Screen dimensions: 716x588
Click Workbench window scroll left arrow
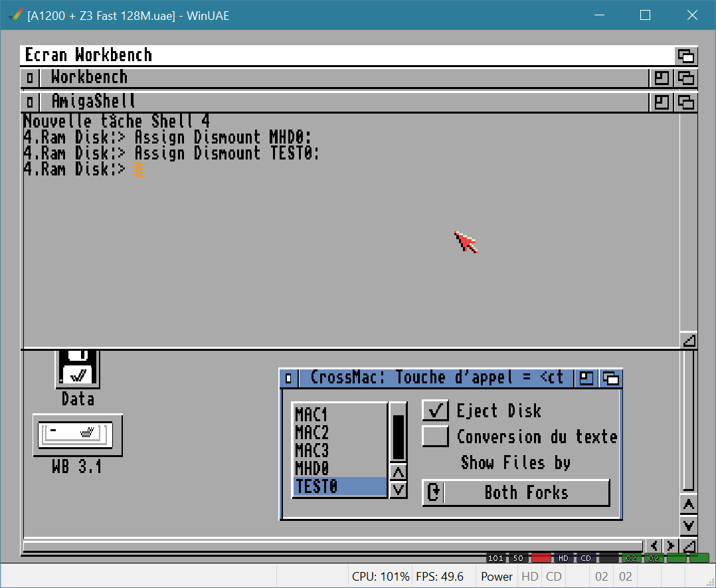(x=654, y=545)
